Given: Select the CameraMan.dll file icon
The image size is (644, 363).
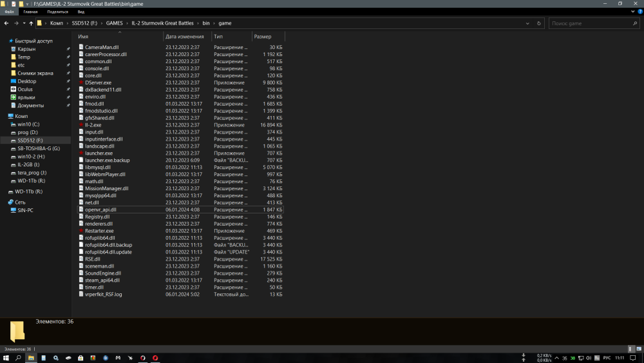Looking at the screenshot, I should (81, 47).
